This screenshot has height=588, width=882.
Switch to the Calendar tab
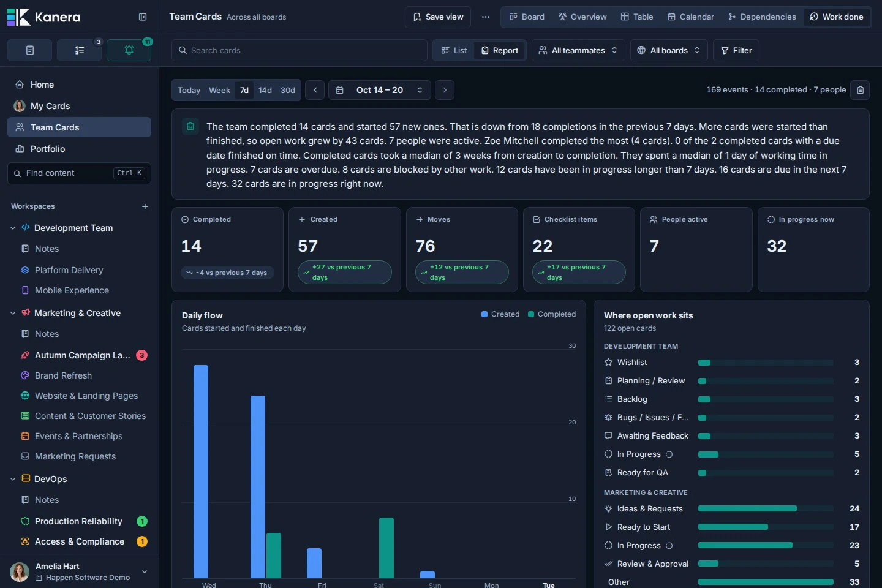coord(691,17)
